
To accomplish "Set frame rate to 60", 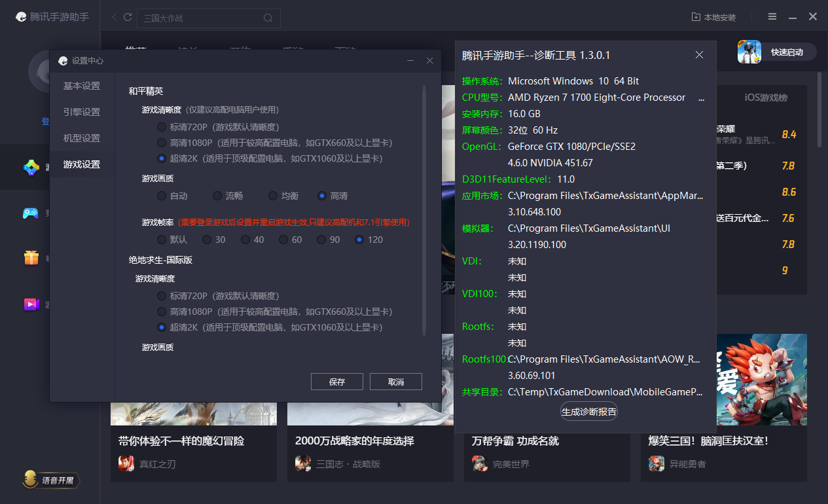I will click(283, 240).
